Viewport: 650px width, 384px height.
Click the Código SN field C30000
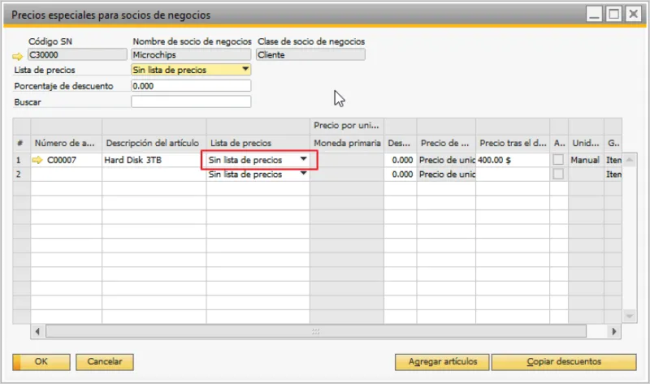[77, 55]
